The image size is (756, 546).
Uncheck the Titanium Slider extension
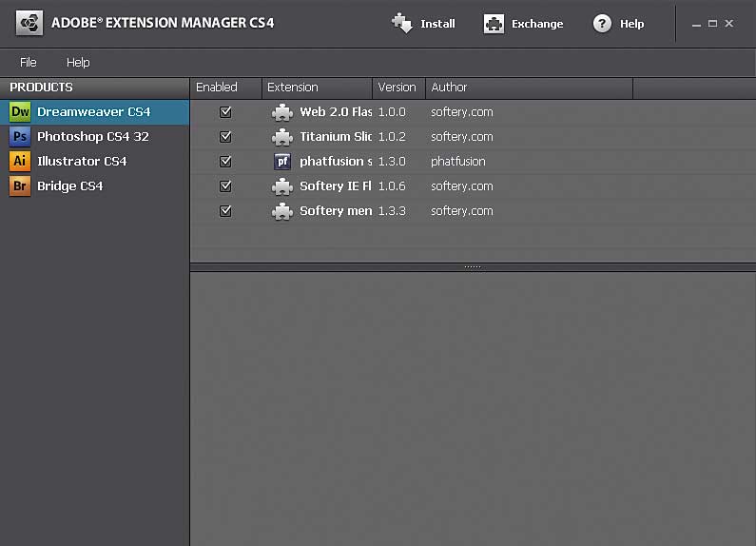pyautogui.click(x=225, y=137)
